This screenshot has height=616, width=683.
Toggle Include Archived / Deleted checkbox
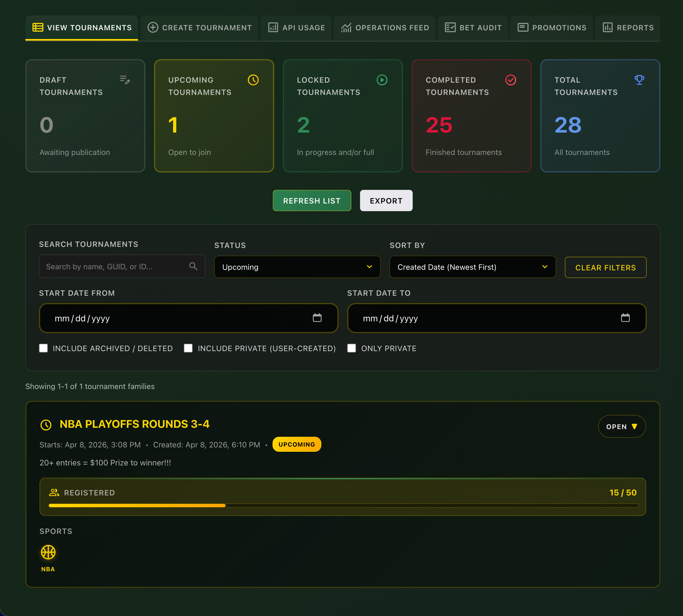43,348
